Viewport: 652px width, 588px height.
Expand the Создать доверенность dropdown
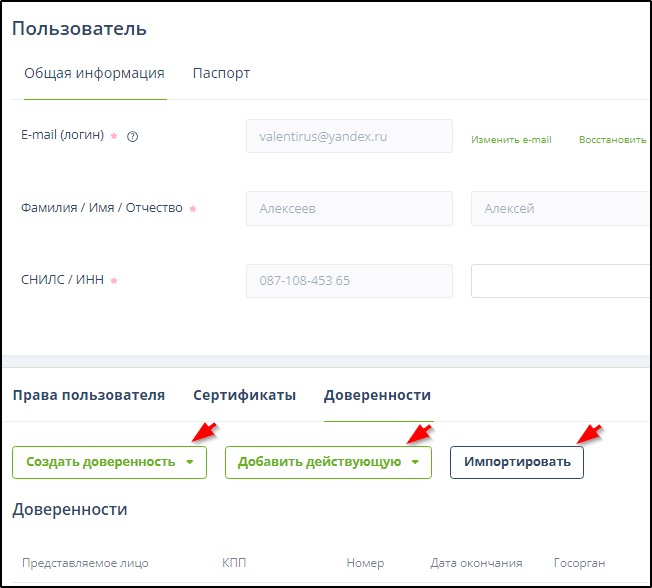[x=109, y=462]
